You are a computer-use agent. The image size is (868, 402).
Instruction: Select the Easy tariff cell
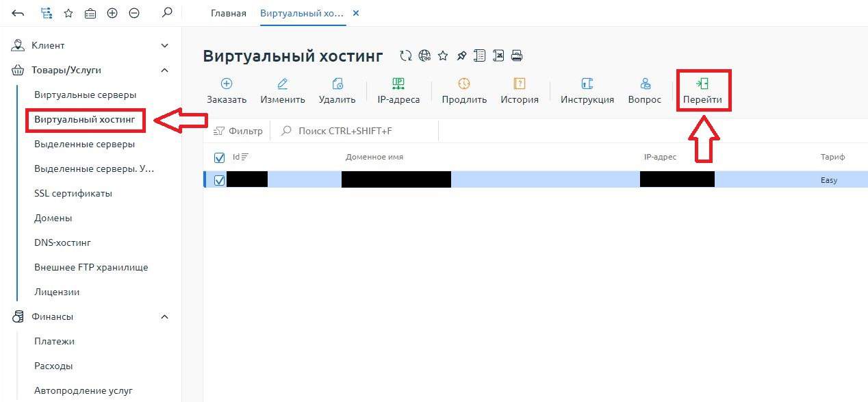pos(829,181)
